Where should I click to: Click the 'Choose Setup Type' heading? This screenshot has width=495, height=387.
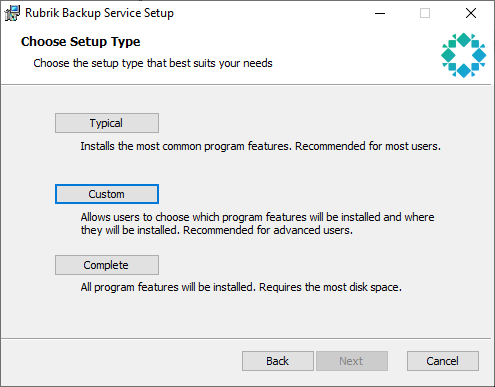click(x=81, y=42)
